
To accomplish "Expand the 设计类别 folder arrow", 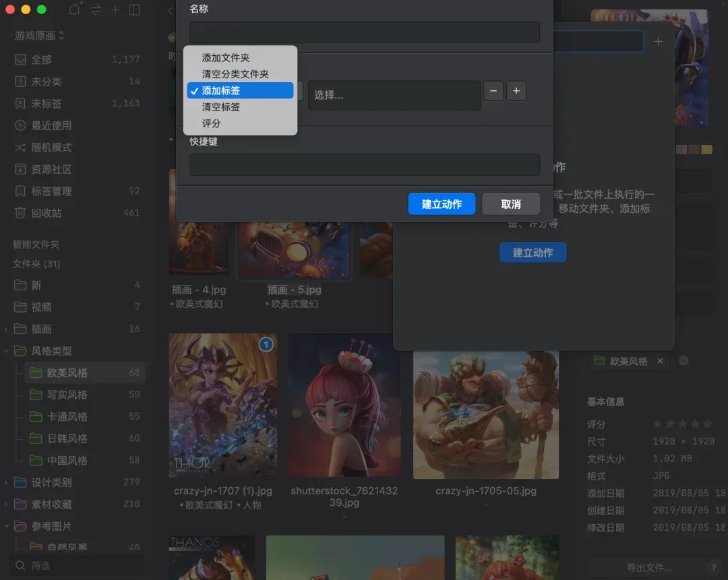I will coord(6,482).
